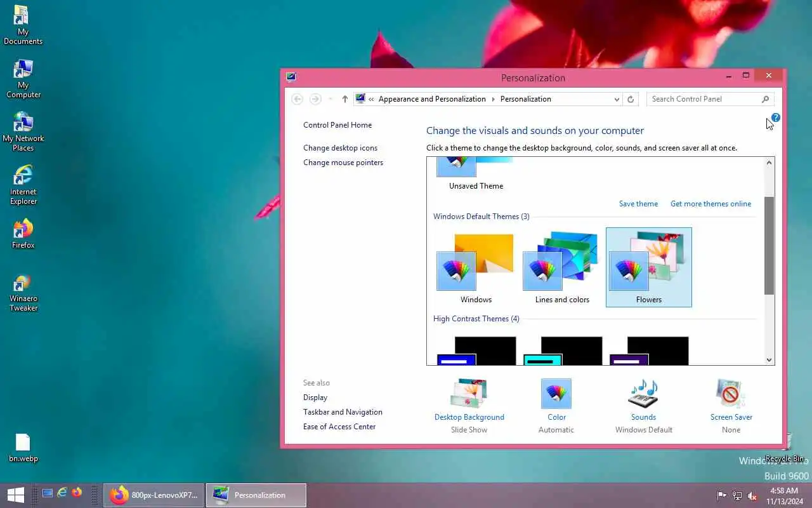Click the Back navigation arrow
Image resolution: width=812 pixels, height=508 pixels.
point(297,99)
